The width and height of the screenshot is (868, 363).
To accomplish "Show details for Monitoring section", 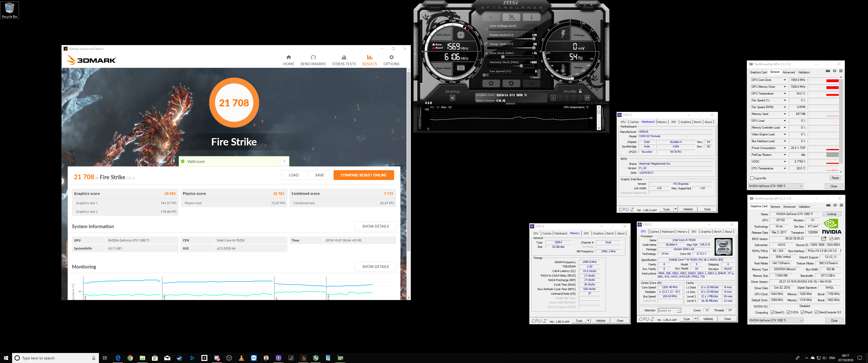I will point(375,266).
